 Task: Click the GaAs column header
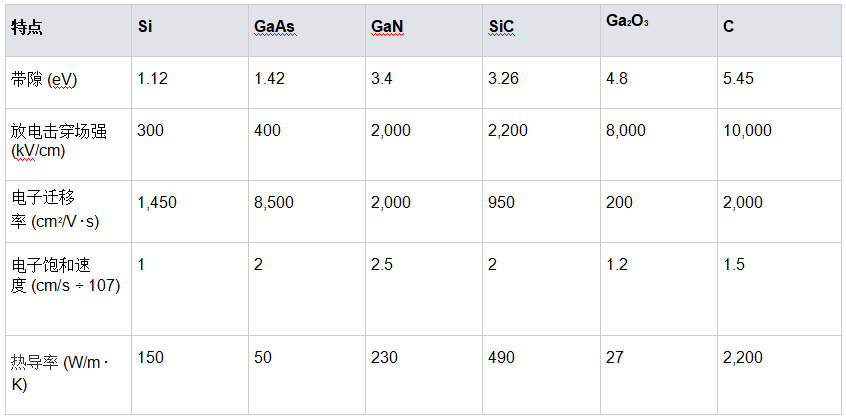tap(274, 27)
